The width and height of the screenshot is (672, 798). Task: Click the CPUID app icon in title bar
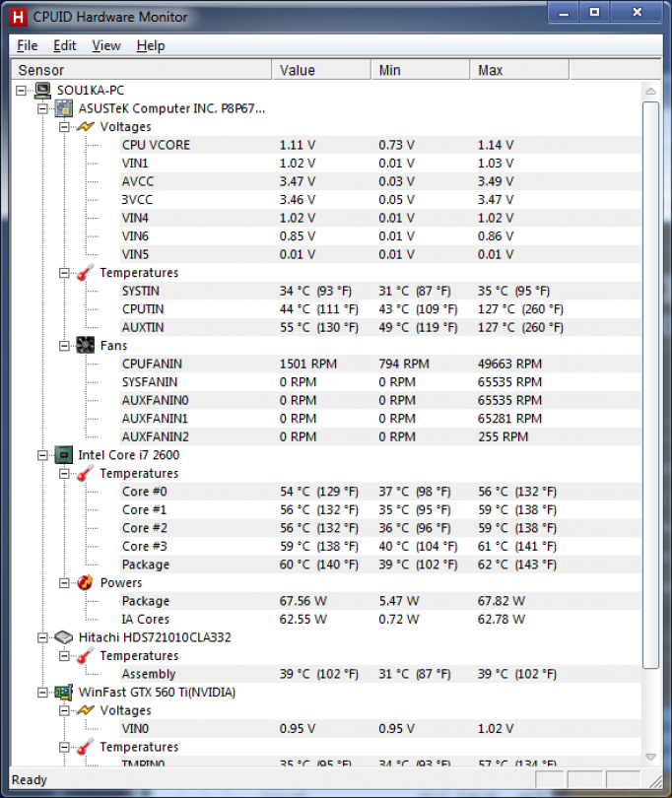point(18,17)
